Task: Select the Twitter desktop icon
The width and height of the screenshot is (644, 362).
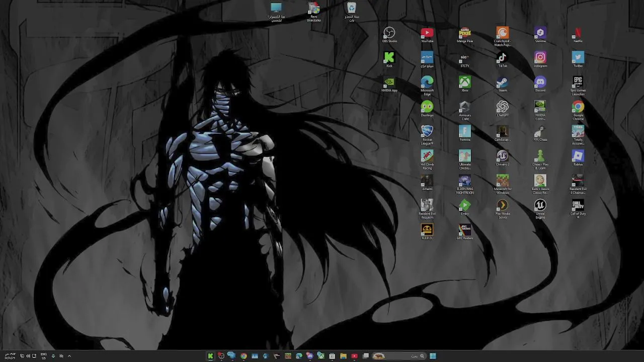Action: pyautogui.click(x=578, y=59)
